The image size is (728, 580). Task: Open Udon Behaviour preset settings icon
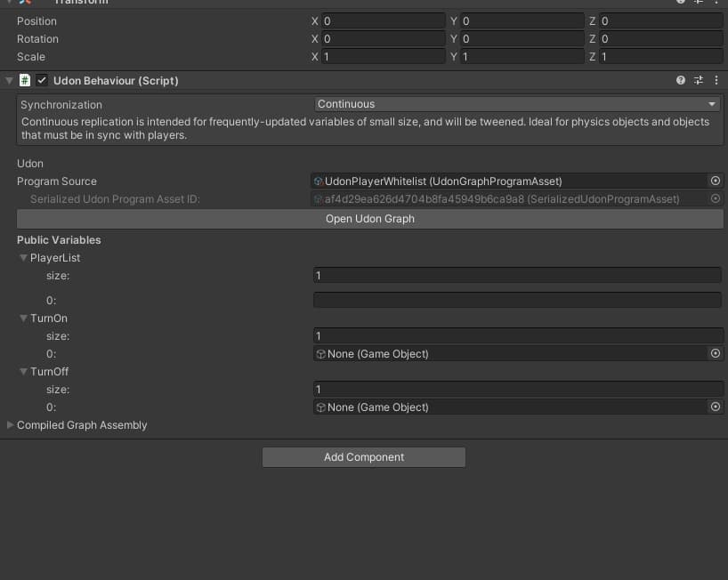[699, 80]
